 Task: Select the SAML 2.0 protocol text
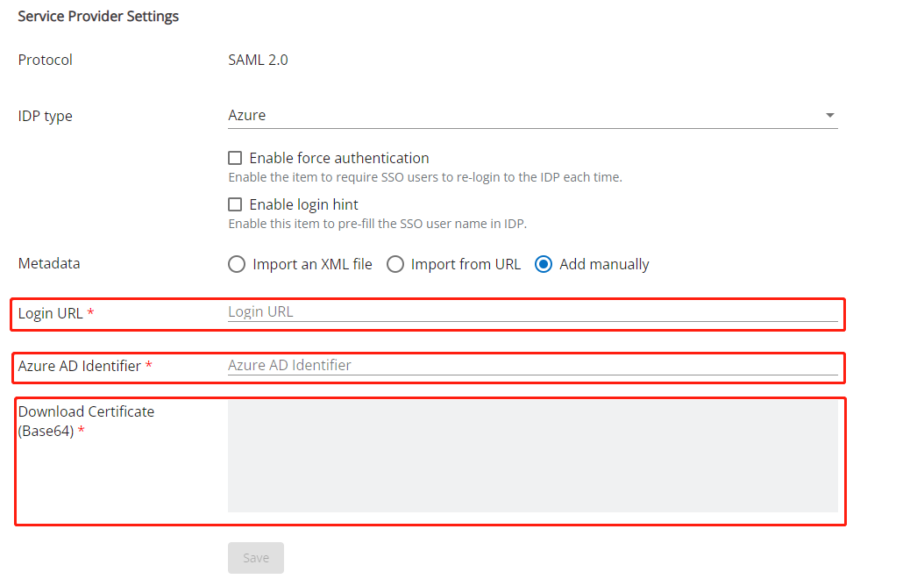click(258, 60)
